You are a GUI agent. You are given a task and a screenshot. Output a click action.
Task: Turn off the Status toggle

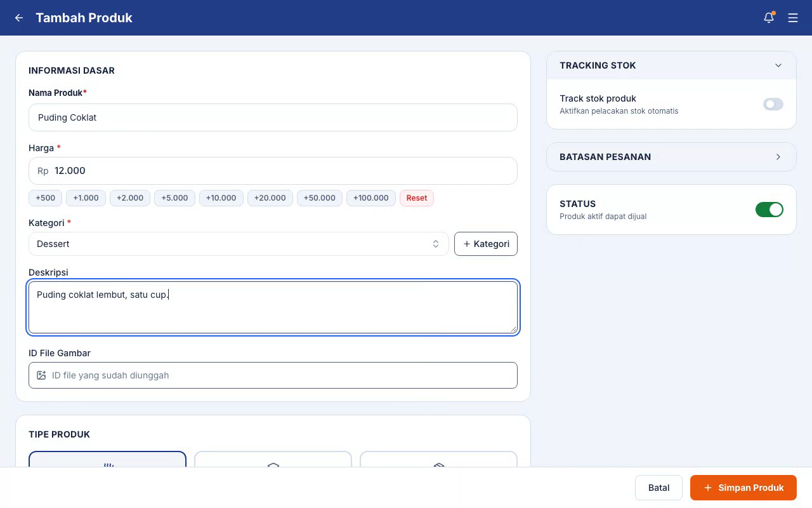tap(769, 210)
